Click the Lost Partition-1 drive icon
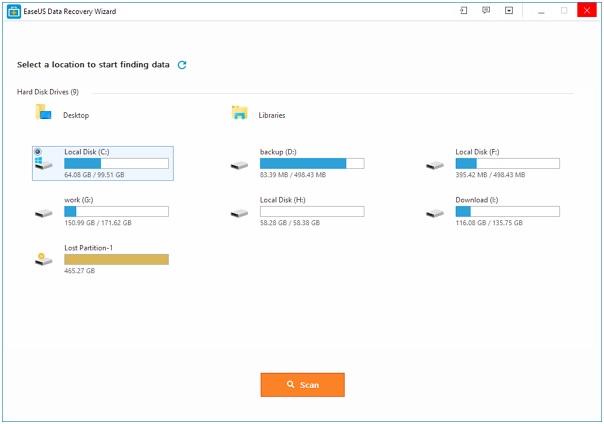 pyautogui.click(x=43, y=260)
